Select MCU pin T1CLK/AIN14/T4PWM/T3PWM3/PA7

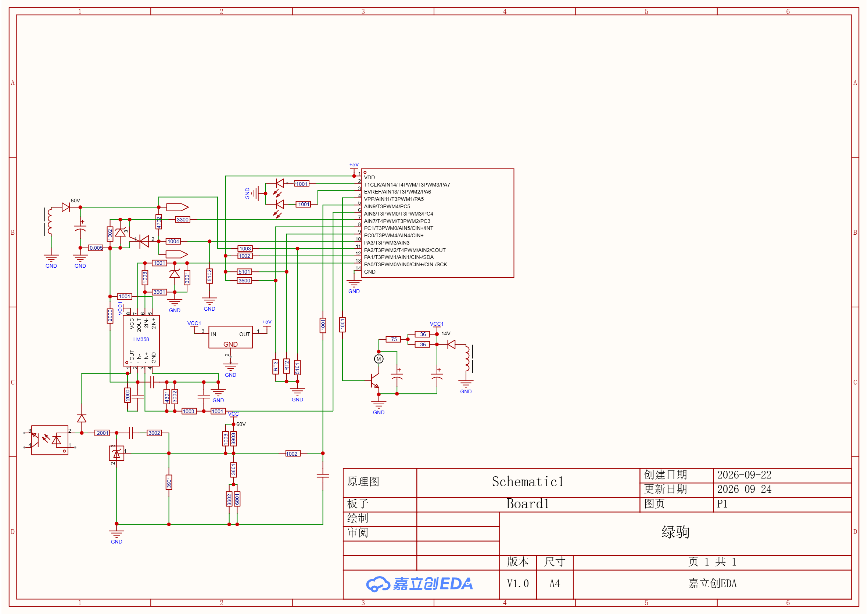(x=407, y=185)
